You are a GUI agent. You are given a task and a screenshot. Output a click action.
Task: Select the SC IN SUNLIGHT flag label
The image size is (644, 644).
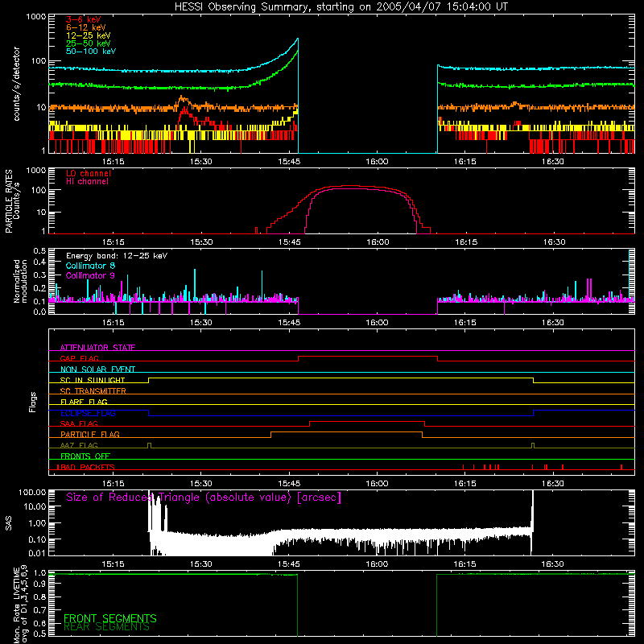93,380
